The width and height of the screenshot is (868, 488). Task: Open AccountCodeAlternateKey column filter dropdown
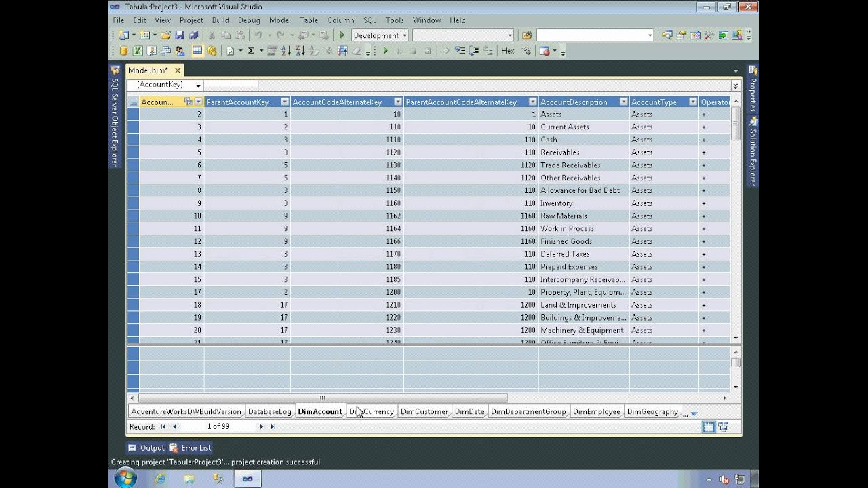click(x=398, y=102)
